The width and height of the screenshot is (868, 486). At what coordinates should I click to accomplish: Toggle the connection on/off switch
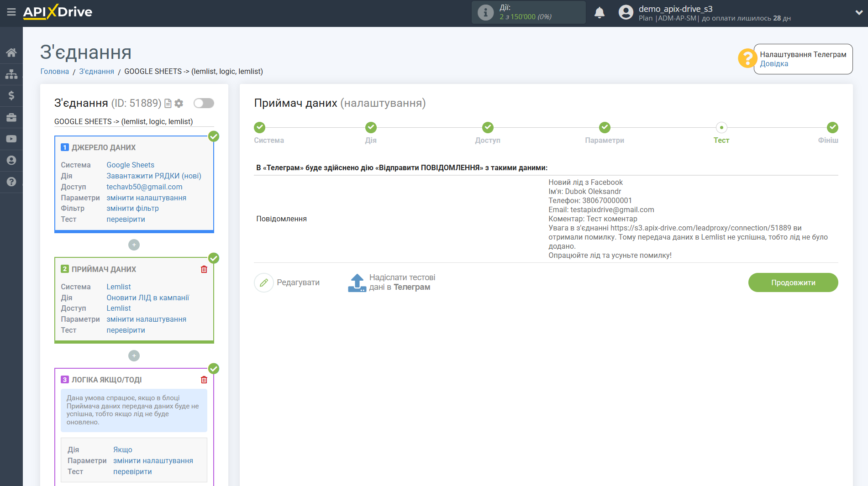coord(204,103)
